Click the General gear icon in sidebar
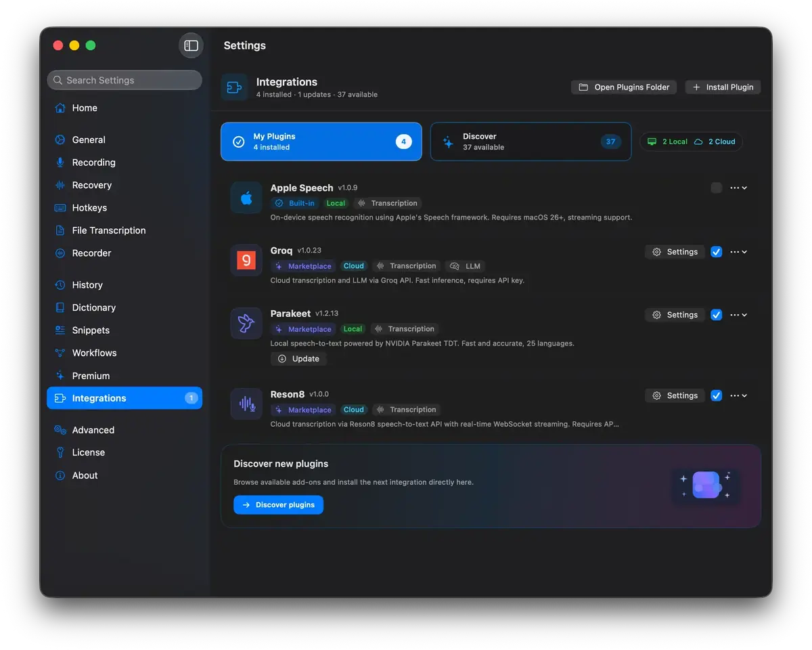 [60, 139]
